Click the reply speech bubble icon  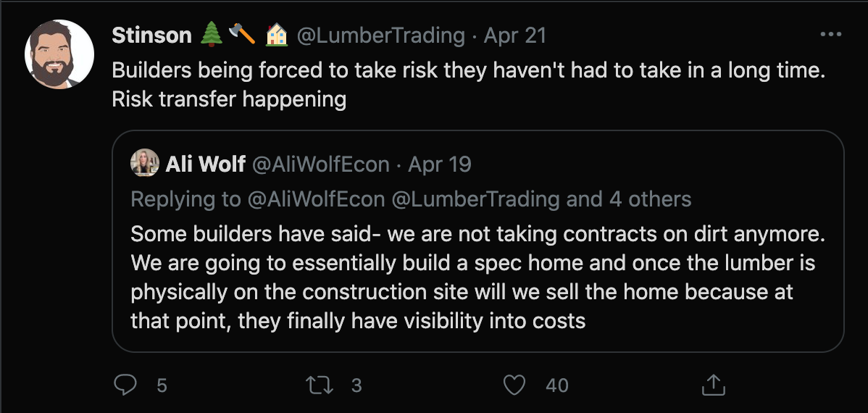tap(125, 385)
